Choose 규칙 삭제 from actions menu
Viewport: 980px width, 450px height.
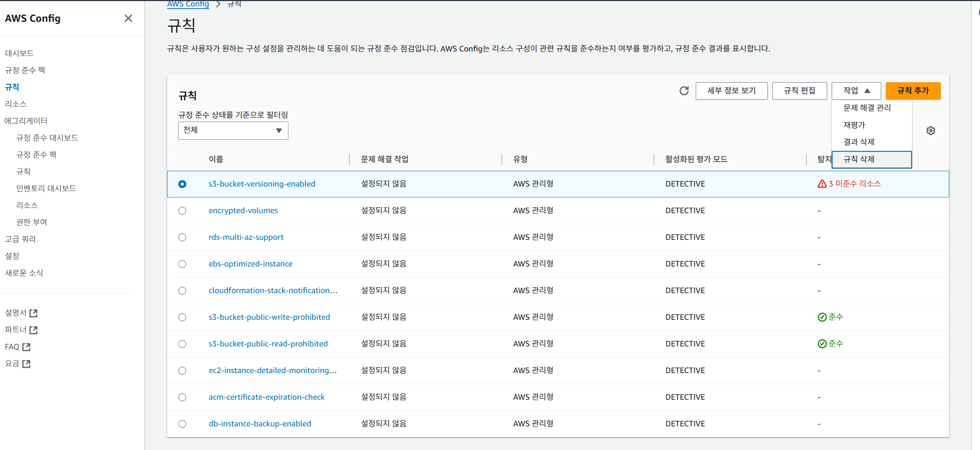click(859, 160)
